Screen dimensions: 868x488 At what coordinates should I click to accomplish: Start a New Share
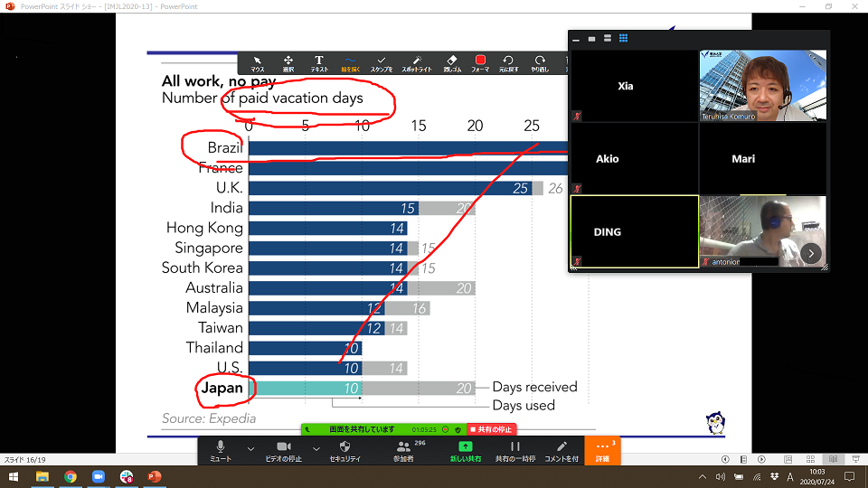[x=465, y=451]
